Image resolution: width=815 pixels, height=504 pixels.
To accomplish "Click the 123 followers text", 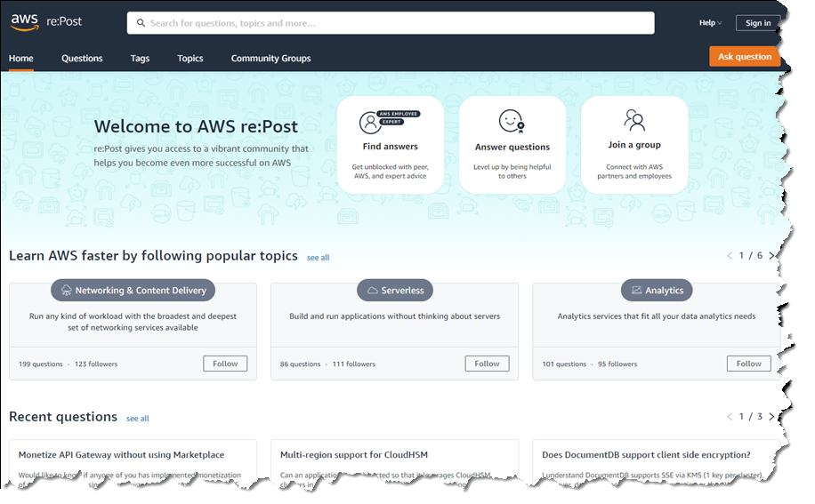I will [x=96, y=364].
